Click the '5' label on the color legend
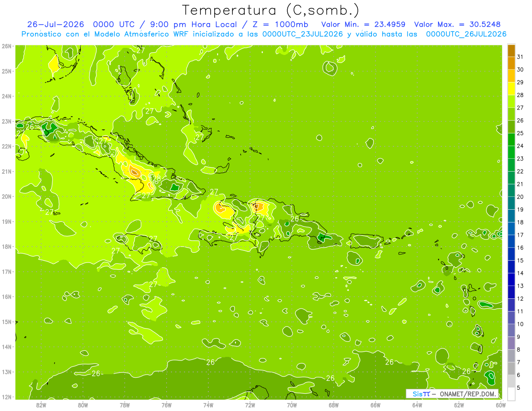 tap(519, 388)
